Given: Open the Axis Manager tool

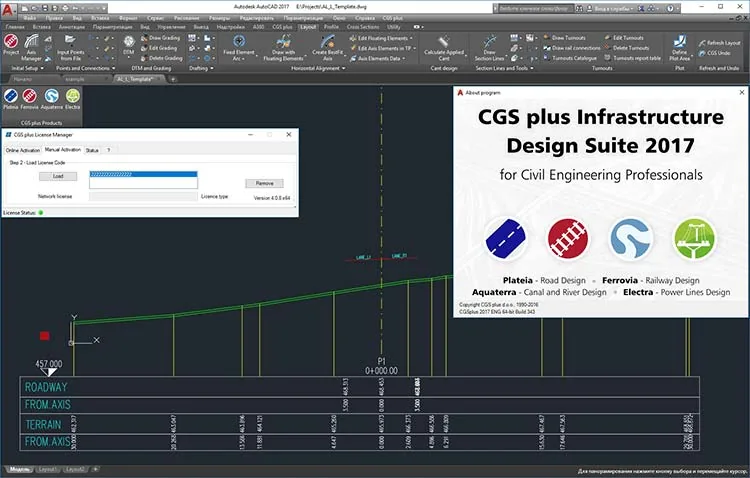Looking at the screenshot, I should click(31, 48).
